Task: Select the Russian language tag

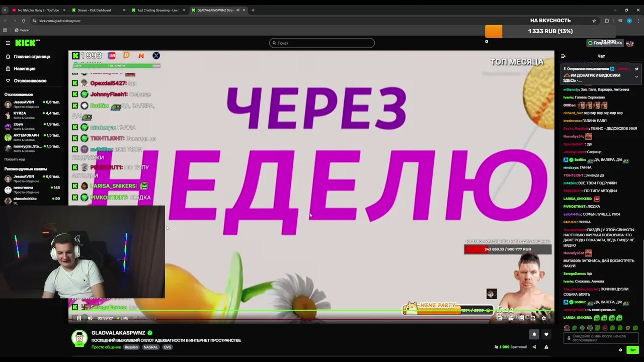Action: click(131, 347)
